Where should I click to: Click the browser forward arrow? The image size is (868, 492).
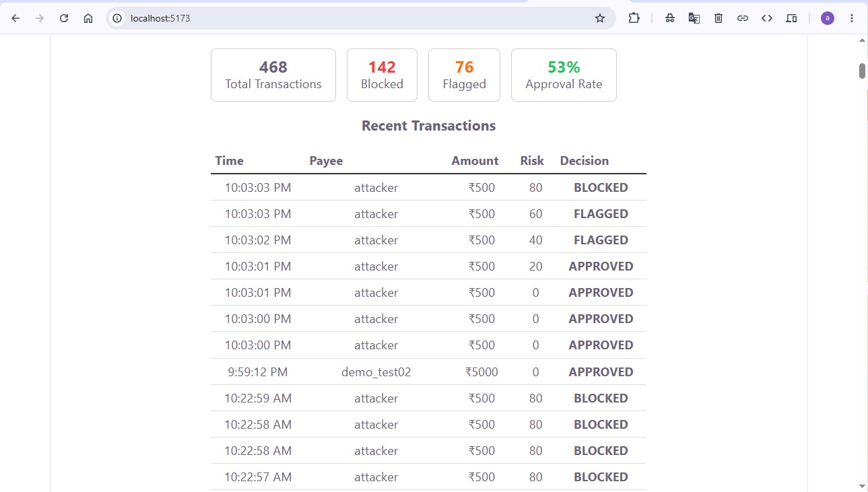click(40, 18)
